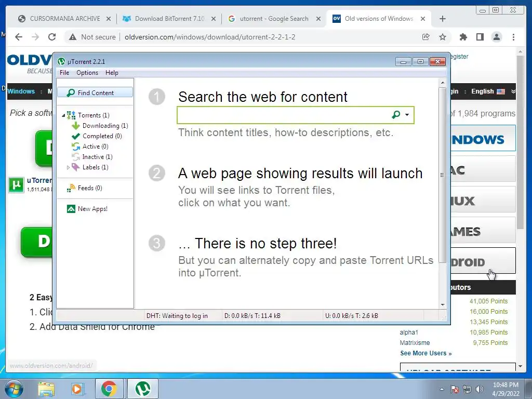Click the RSS Feeds icon
The image size is (532, 399).
pyautogui.click(x=71, y=188)
